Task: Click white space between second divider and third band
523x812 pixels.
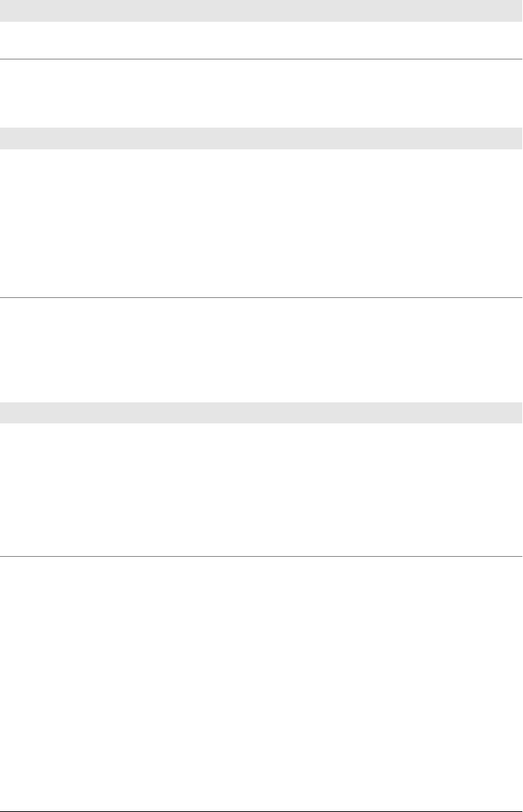Action: coord(261,350)
